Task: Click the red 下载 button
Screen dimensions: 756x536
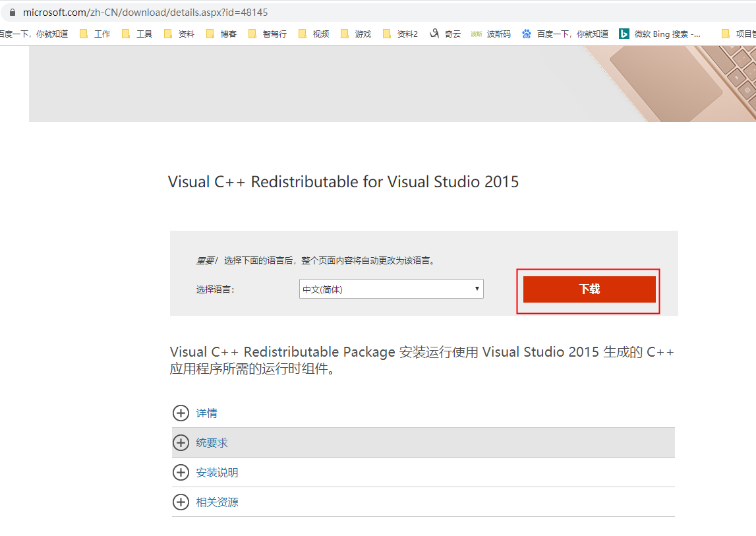Action: 589,289
